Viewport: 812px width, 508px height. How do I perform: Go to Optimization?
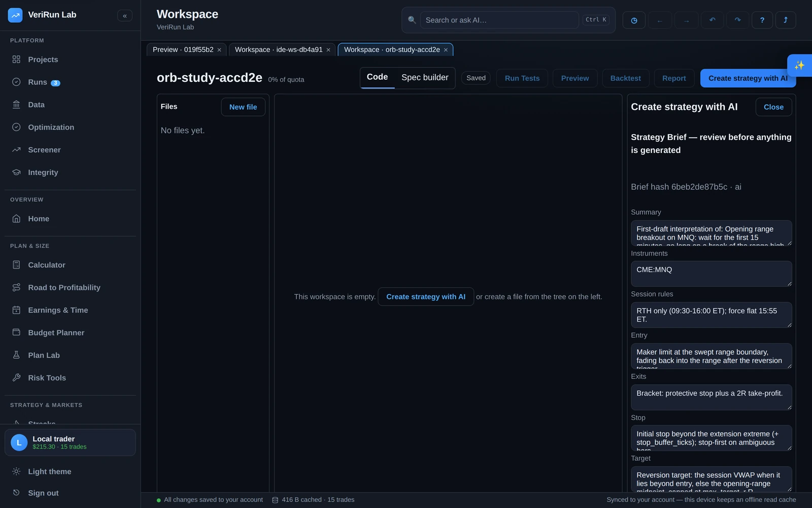pos(70,128)
